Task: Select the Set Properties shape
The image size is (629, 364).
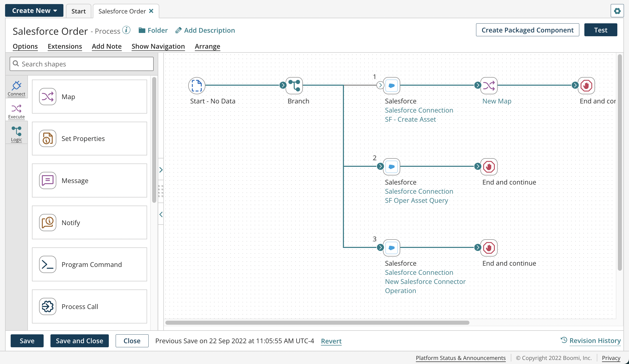Action: [89, 138]
